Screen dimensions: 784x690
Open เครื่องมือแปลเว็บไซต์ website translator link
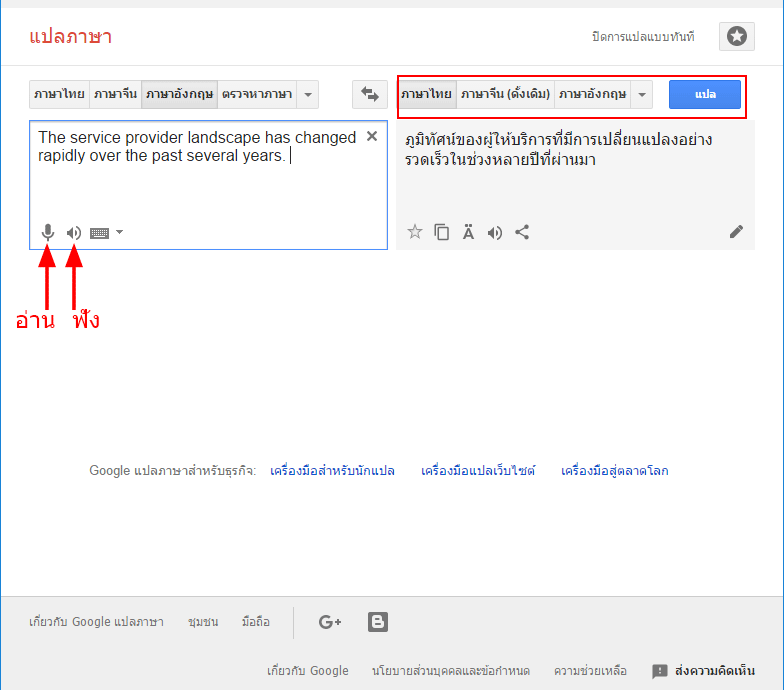478,470
